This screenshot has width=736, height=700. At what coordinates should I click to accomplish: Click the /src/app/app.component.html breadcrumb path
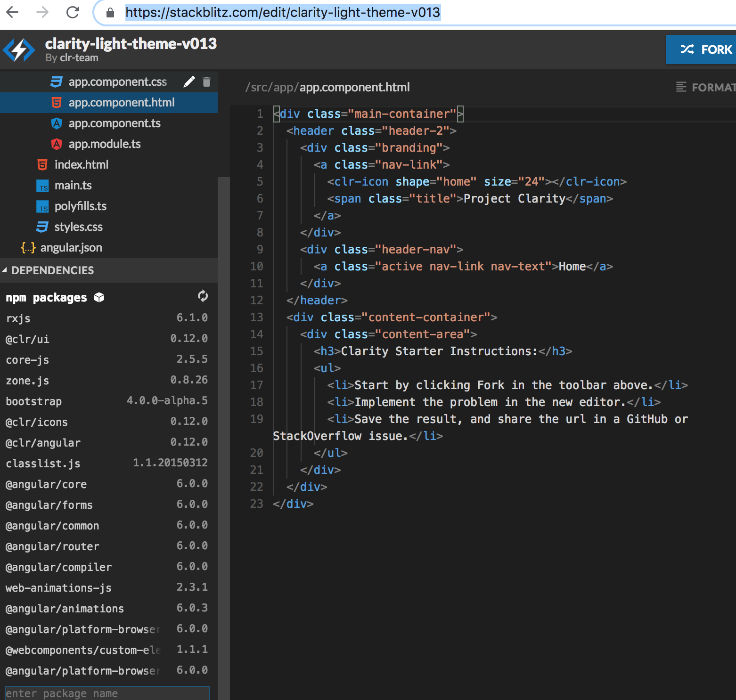[x=327, y=87]
